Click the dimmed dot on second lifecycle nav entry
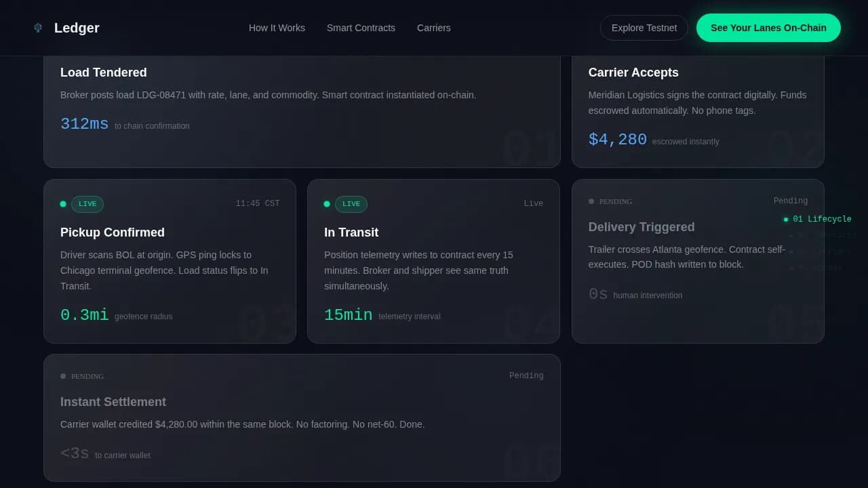This screenshot has height=488, width=868. [x=791, y=235]
